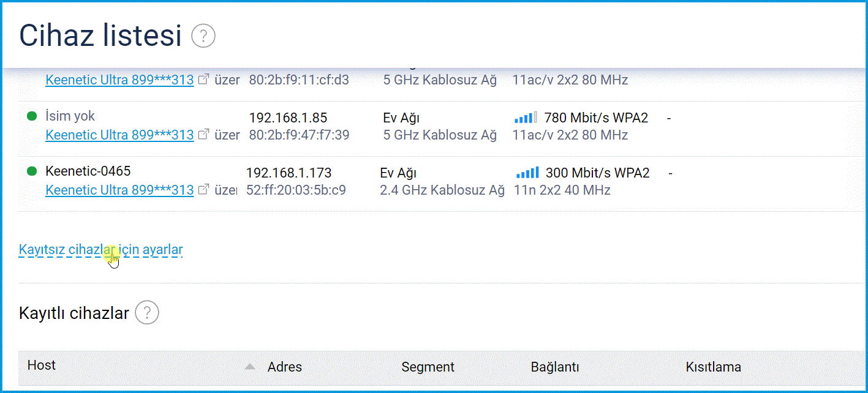Select the Keenetic-0465 device name

click(x=88, y=171)
